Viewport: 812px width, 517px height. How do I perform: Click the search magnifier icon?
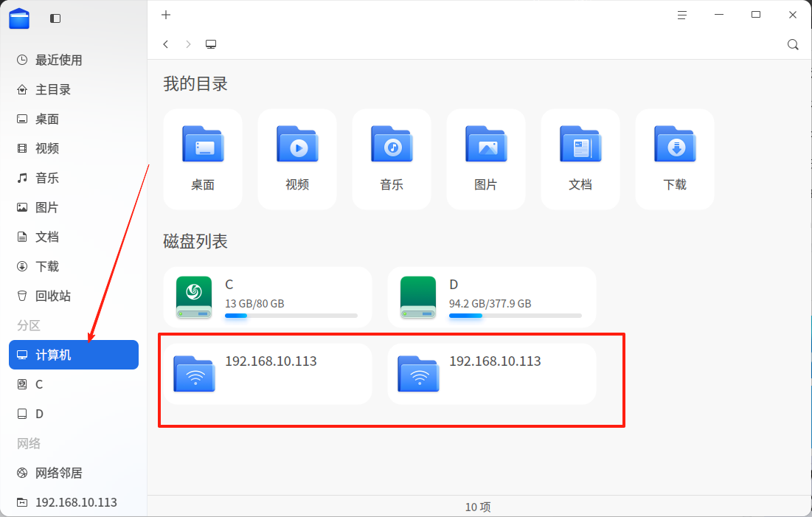792,44
